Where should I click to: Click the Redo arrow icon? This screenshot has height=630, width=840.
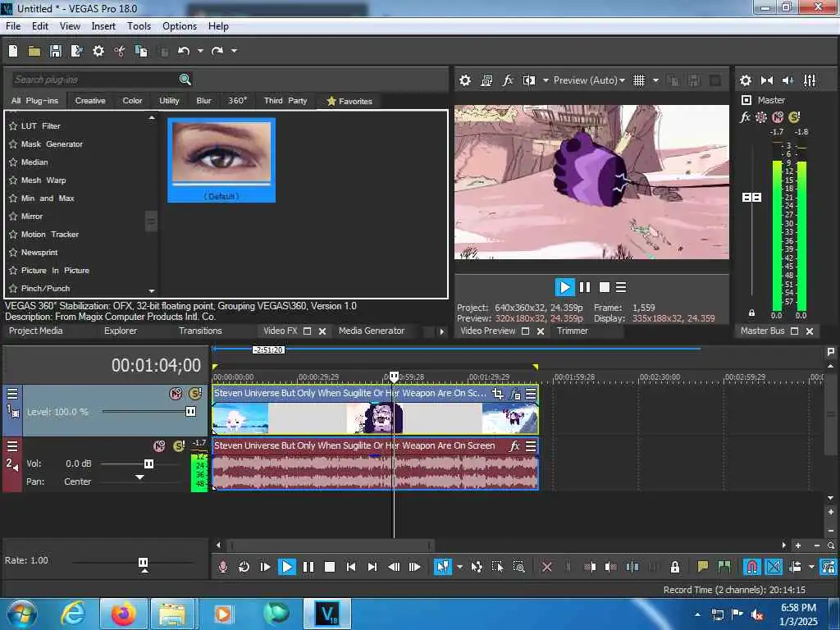pyautogui.click(x=217, y=51)
